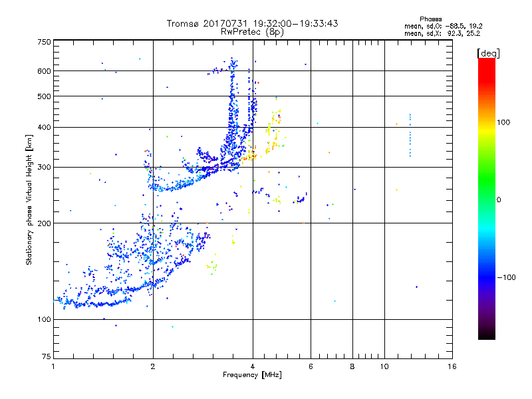The height and width of the screenshot is (399, 532).
Task: Click the "Stationary phase Virtual Height [km]" axis label
Action: 29,199
